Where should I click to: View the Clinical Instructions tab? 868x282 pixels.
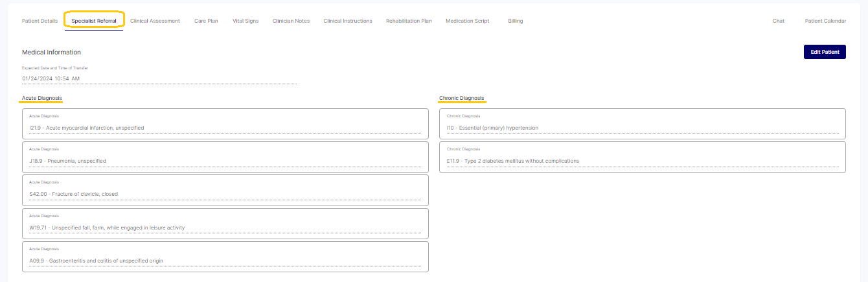coord(348,21)
